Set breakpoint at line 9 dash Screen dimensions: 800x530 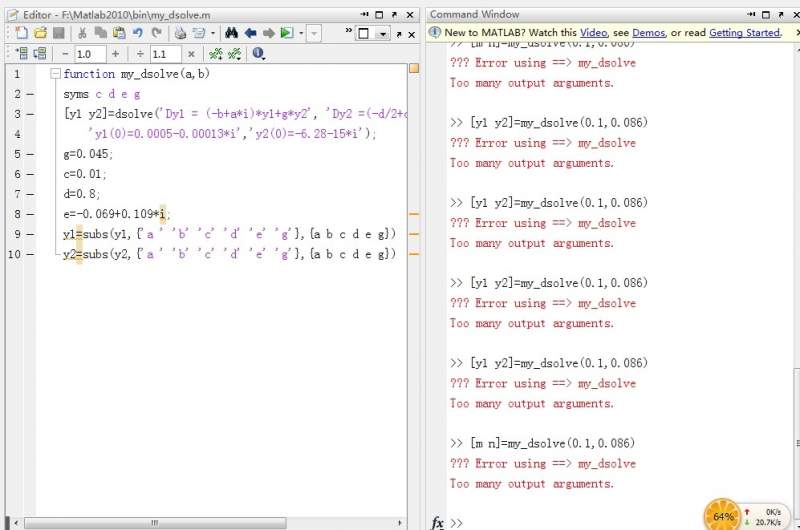click(x=30, y=234)
